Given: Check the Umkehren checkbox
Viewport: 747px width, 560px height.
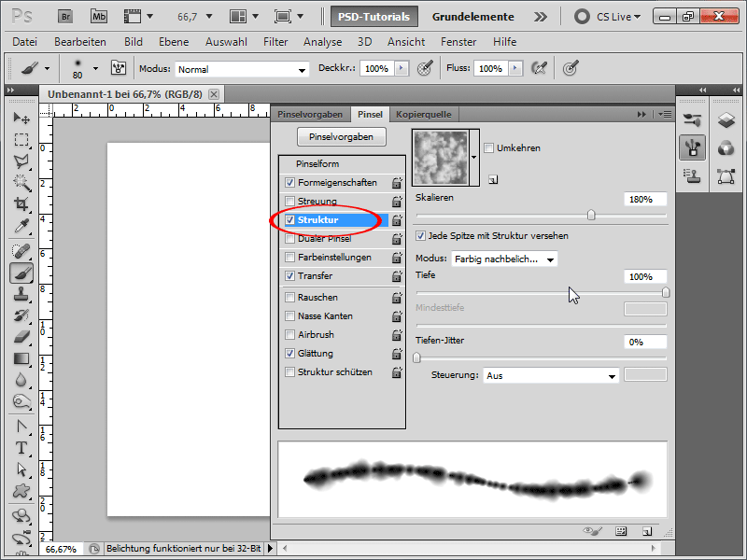Looking at the screenshot, I should click(488, 148).
